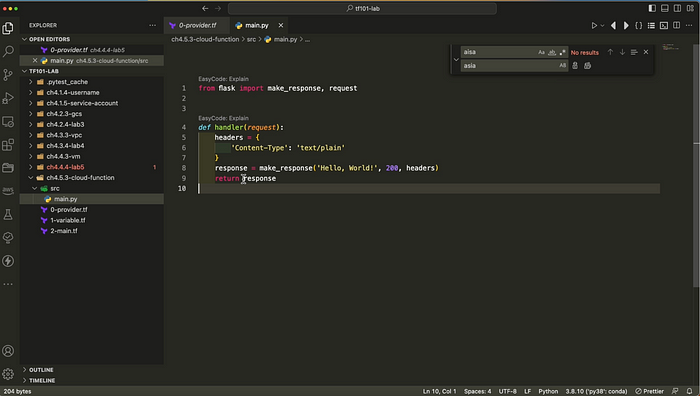Image resolution: width=700 pixels, height=396 pixels.
Task: Open 0-provider.tf under ch4.5.3-cloud-function
Action: pos(69,209)
